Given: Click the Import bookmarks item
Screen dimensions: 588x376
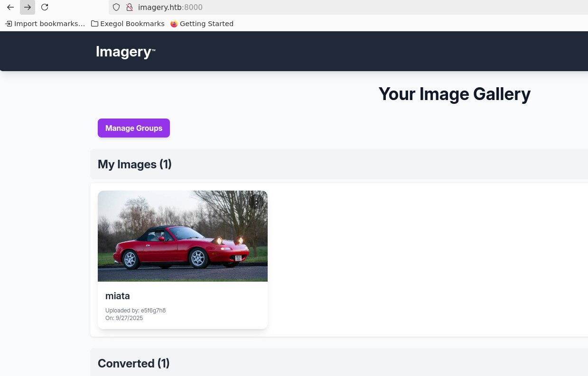Looking at the screenshot, I should point(45,24).
